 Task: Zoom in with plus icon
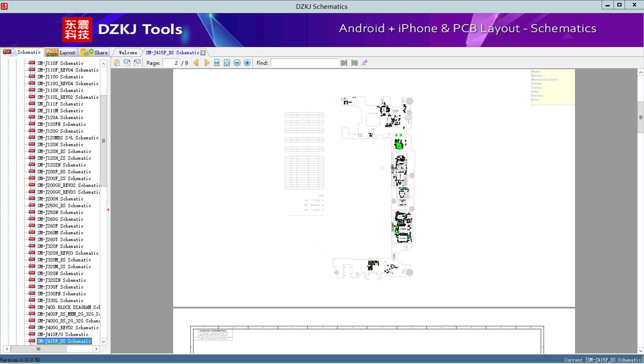click(x=247, y=63)
